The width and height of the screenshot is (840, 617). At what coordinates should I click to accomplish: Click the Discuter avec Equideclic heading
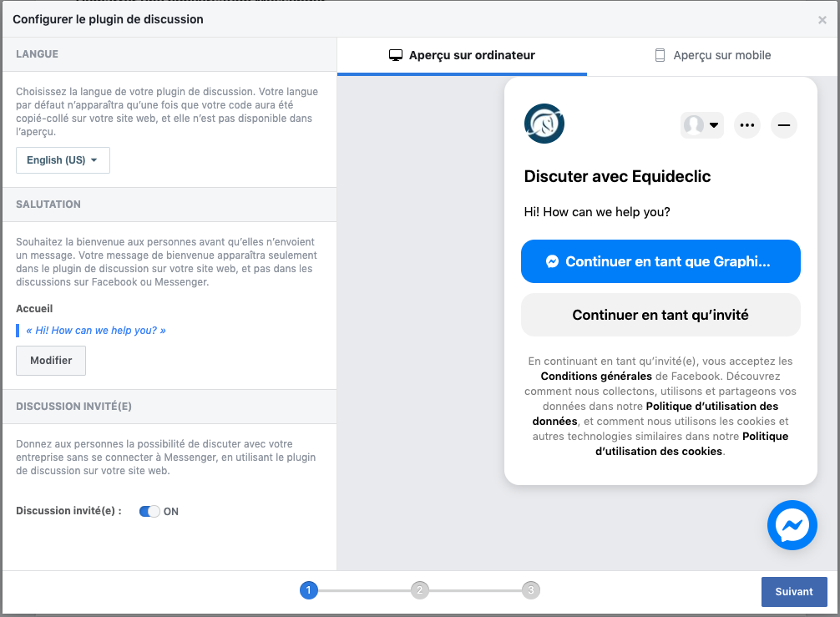click(617, 176)
